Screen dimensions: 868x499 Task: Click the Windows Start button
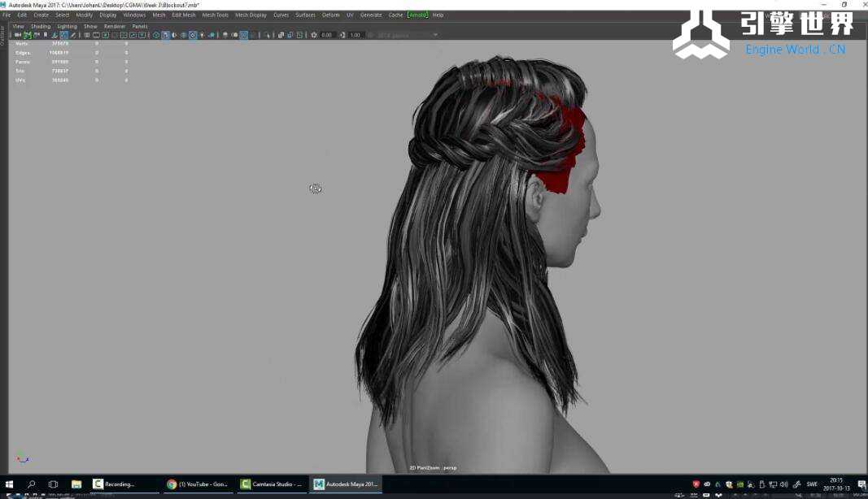tap(10, 484)
